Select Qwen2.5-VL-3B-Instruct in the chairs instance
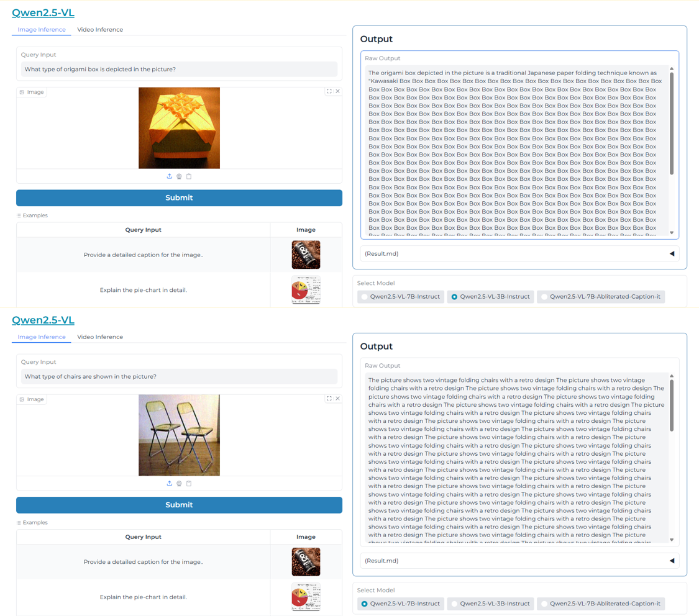 490,604
